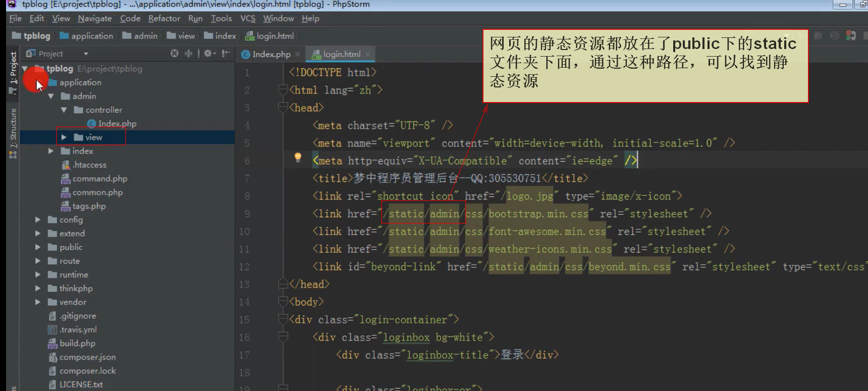The width and height of the screenshot is (868, 391).
Task: Click the application breadcrumb in navigation bar
Action: click(x=86, y=36)
